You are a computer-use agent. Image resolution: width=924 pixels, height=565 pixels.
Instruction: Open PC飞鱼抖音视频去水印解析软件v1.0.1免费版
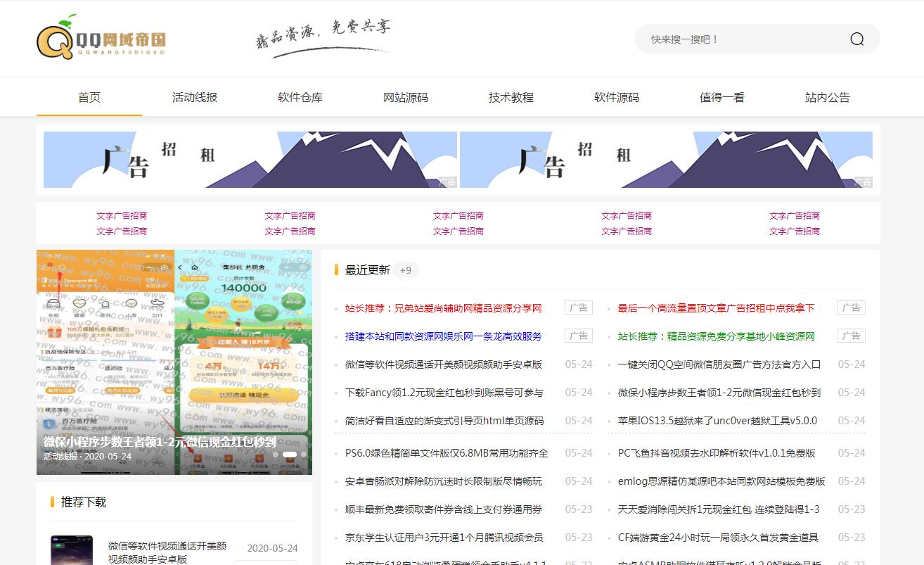point(717,453)
